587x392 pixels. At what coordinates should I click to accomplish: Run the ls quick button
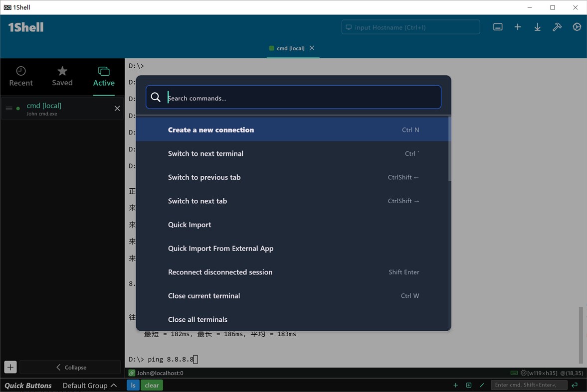[x=133, y=385]
